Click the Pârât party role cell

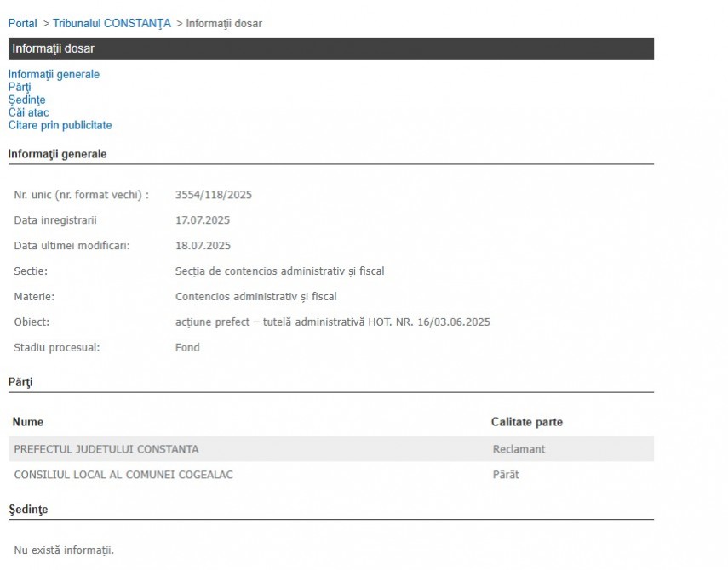coord(506,475)
